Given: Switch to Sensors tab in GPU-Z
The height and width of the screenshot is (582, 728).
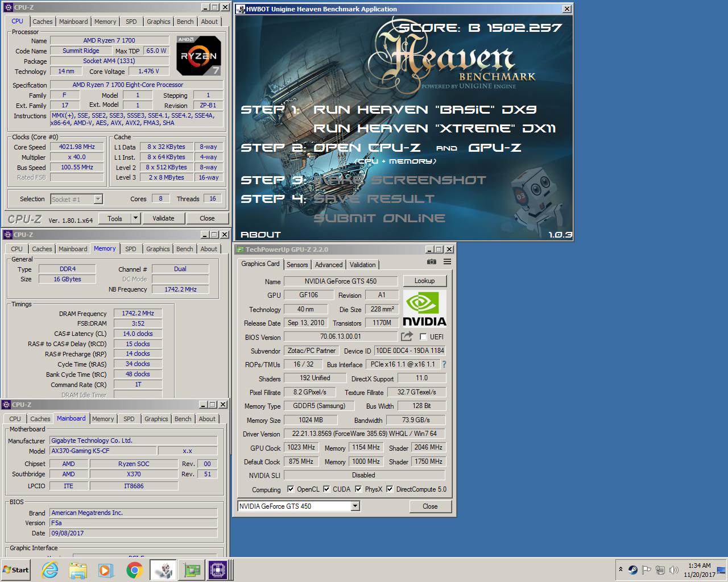Looking at the screenshot, I should [x=297, y=265].
